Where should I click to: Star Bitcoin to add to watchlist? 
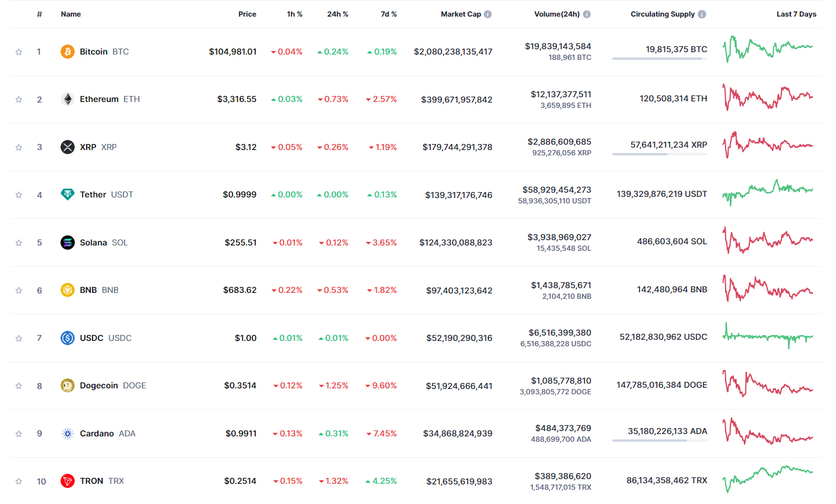click(19, 52)
